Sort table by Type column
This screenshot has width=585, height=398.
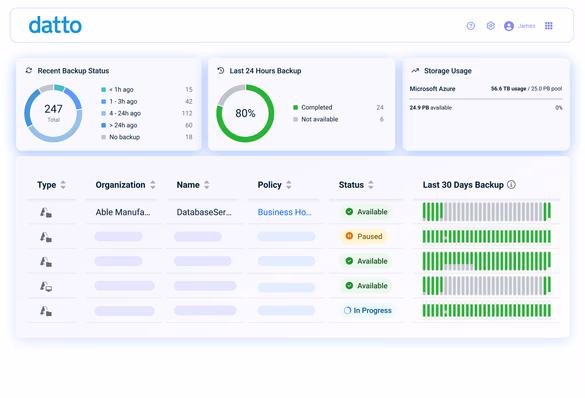click(63, 185)
